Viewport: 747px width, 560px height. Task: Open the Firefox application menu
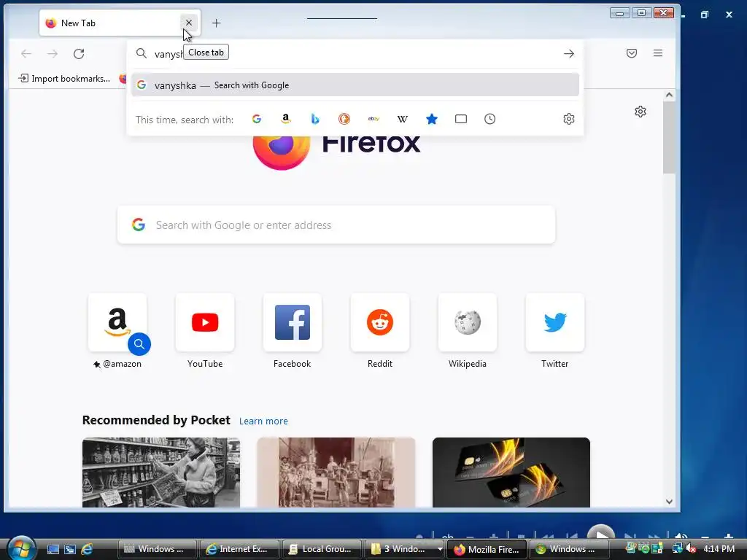tap(658, 53)
